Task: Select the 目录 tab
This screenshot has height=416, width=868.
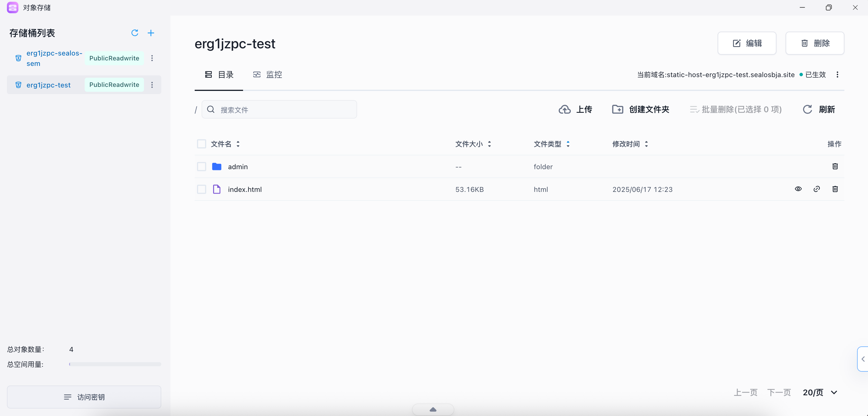Action: (219, 75)
